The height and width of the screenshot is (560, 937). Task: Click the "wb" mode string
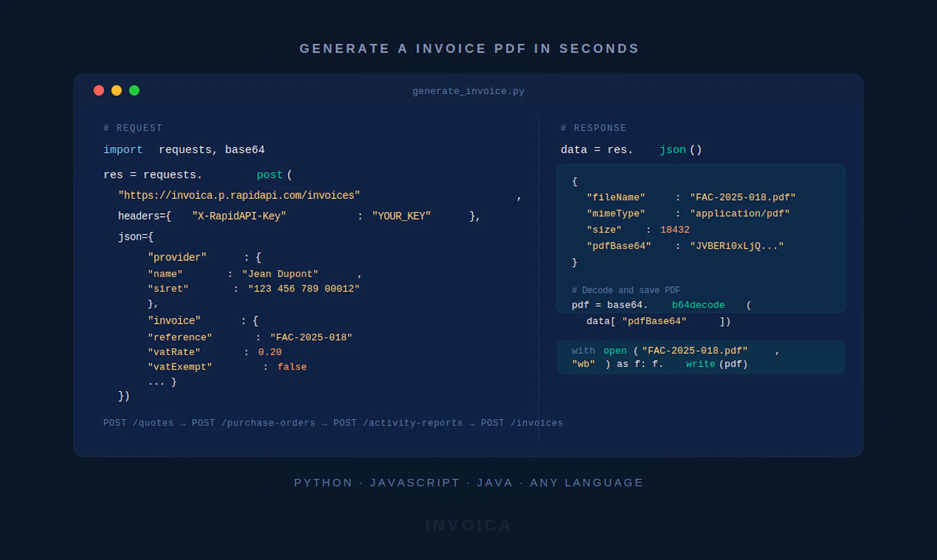click(x=583, y=364)
